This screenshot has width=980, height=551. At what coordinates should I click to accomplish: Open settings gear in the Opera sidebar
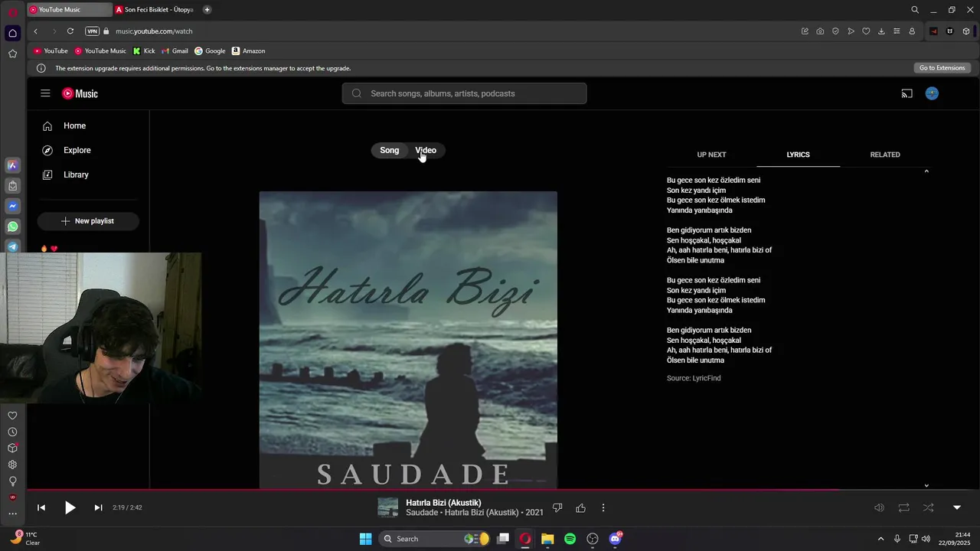pos(12,465)
